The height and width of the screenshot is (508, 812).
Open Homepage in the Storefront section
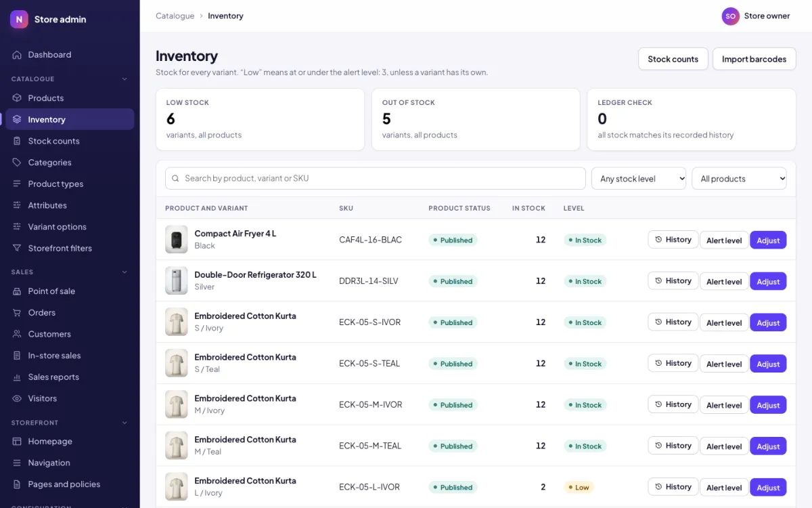pyautogui.click(x=70, y=442)
